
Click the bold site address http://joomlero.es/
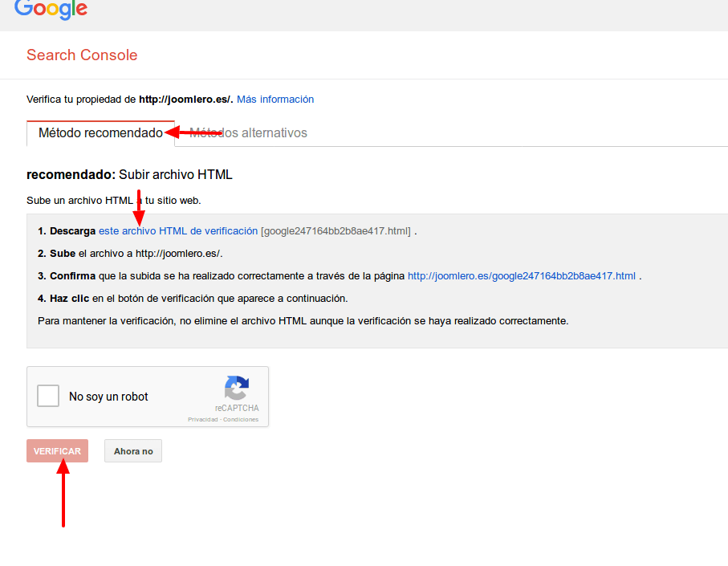185,100
